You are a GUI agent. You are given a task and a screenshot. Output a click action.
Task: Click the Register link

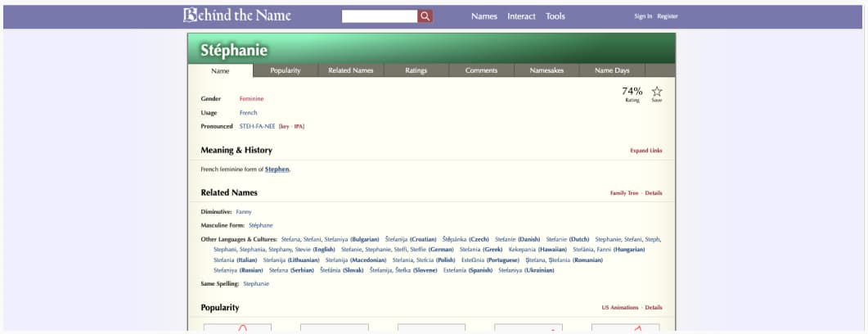tap(668, 16)
